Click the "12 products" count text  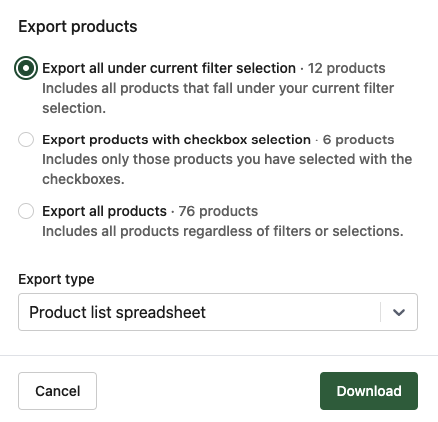[347, 68]
